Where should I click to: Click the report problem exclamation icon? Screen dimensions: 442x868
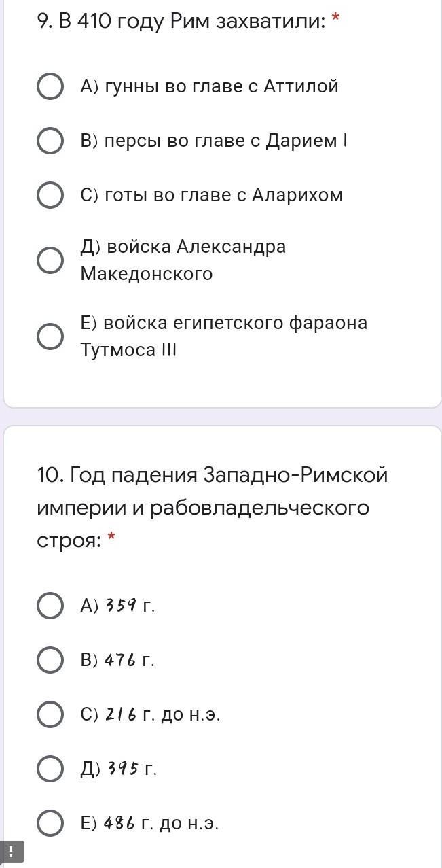tap(12, 852)
